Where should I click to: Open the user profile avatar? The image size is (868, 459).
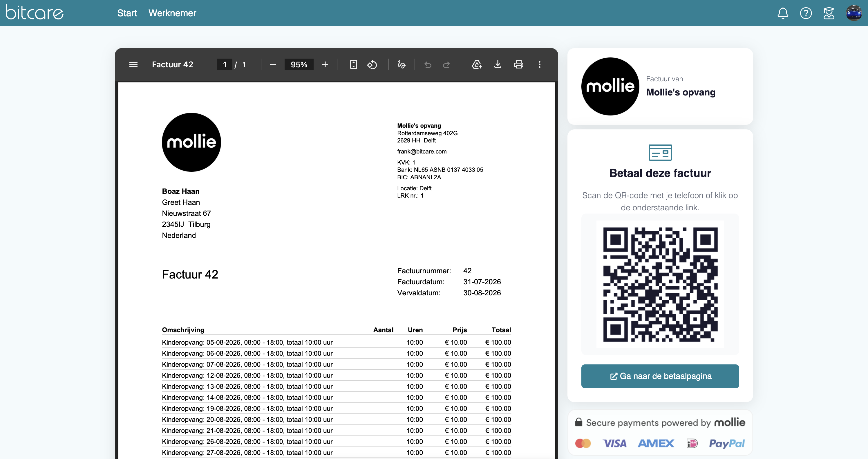click(854, 13)
